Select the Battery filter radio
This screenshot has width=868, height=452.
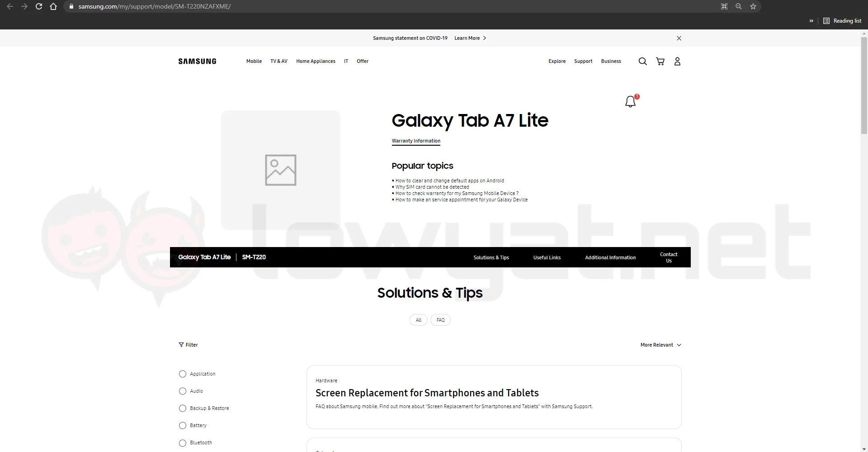pos(183,425)
